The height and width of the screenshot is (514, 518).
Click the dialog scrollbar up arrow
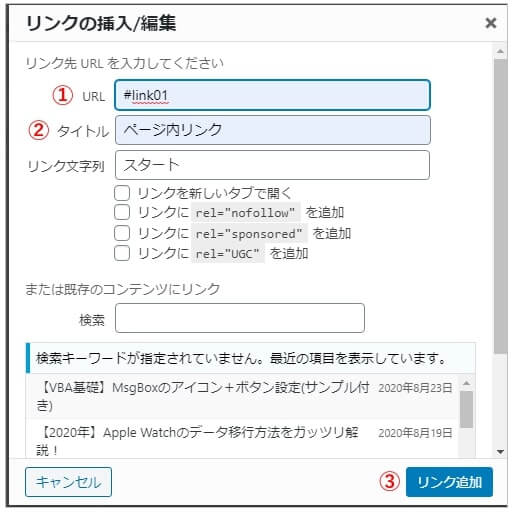[500, 51]
